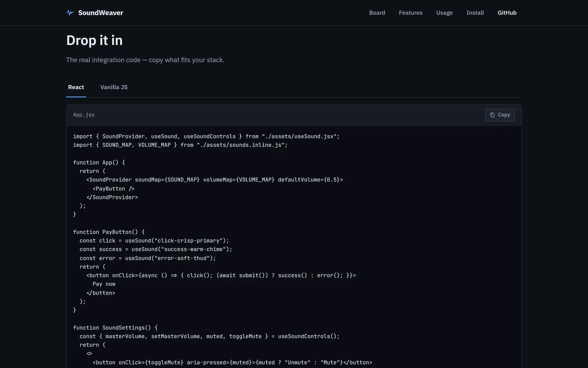
Task: Open the Usage nav link
Action: [444, 13]
